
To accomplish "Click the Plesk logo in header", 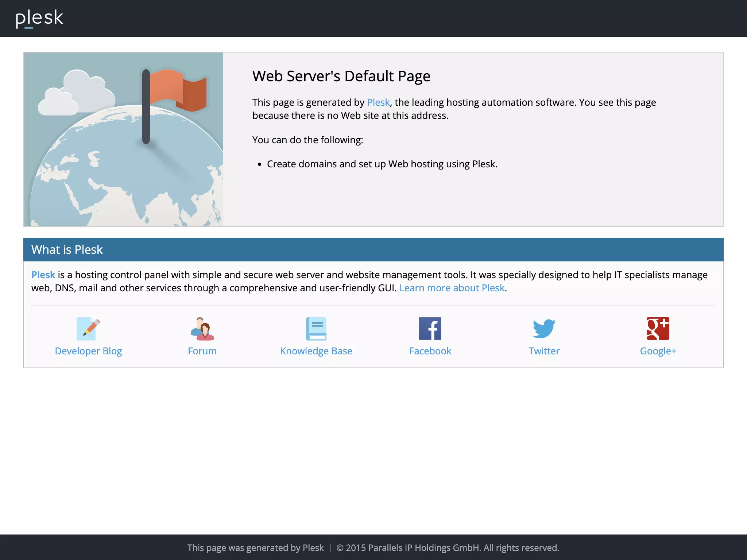I will [x=39, y=18].
